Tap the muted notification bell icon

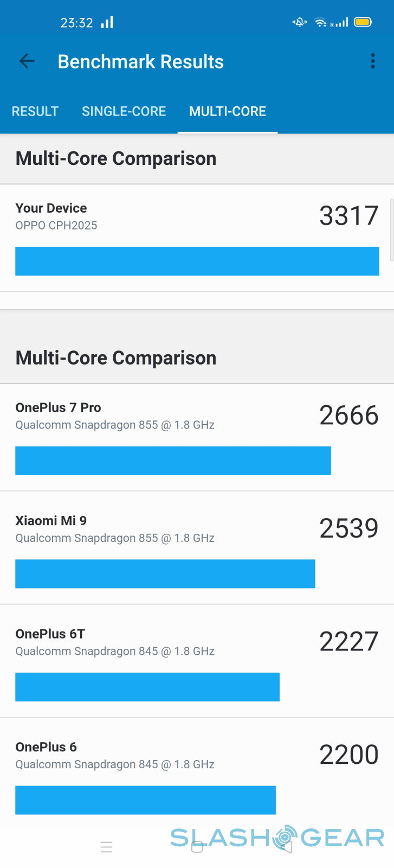300,22
